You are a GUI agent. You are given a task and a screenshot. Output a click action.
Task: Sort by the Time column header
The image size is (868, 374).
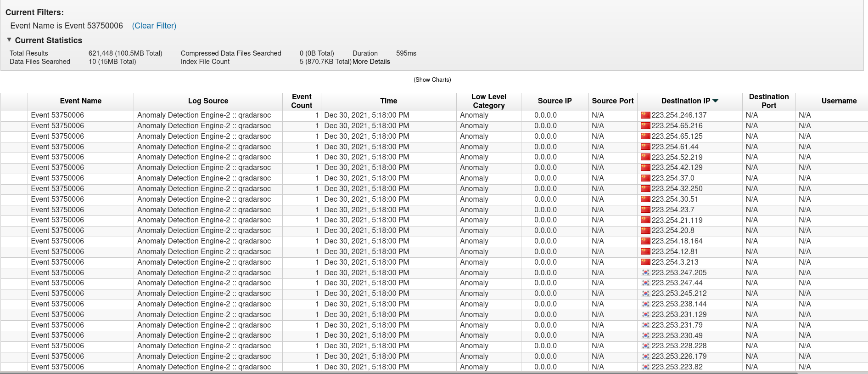[x=389, y=101]
